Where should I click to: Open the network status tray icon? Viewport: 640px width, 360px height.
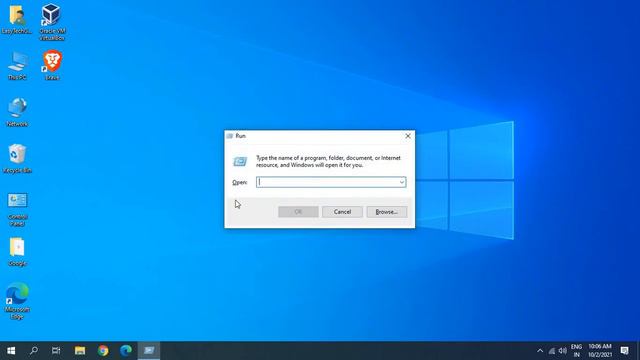(x=552, y=351)
